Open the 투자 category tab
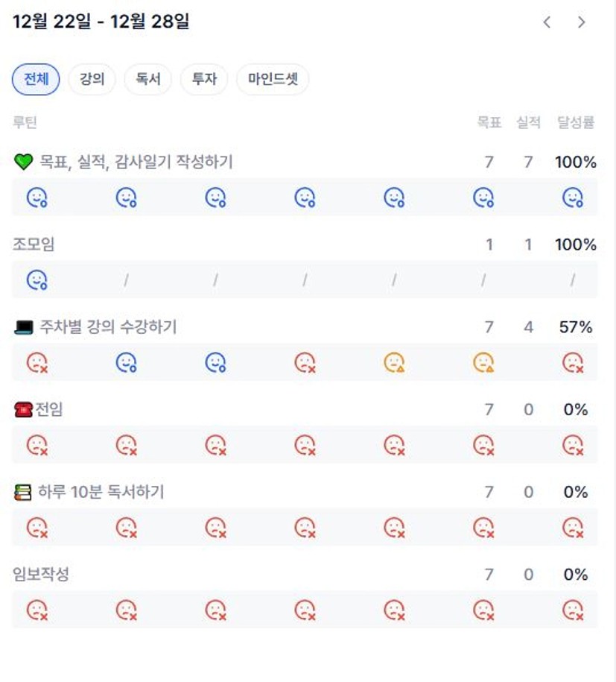This screenshot has height=682, width=616. [204, 80]
